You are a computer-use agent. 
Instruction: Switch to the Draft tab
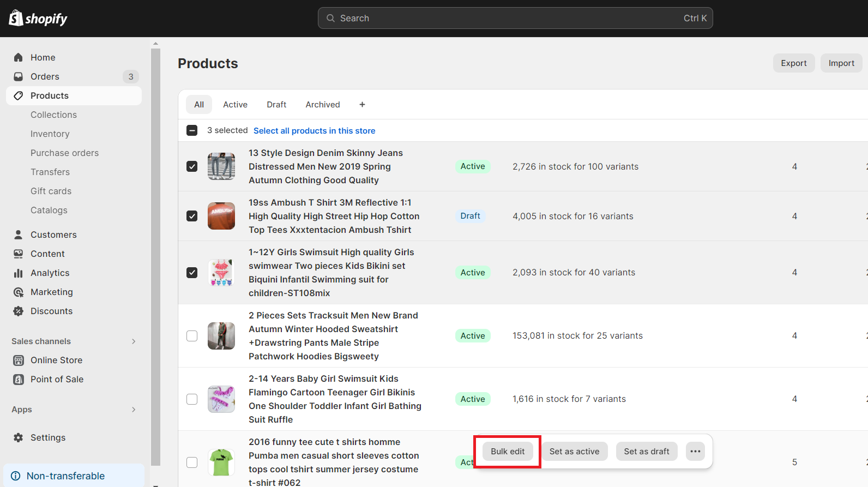pyautogui.click(x=276, y=104)
